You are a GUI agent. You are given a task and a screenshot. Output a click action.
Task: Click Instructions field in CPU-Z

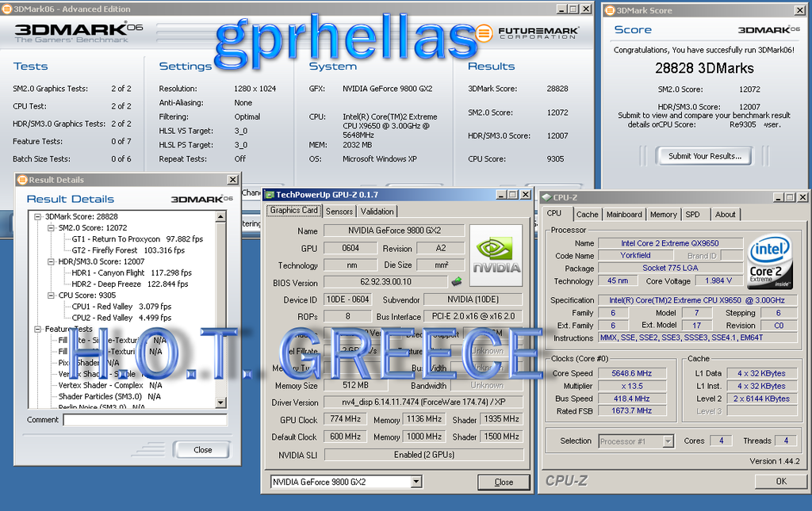tap(697, 337)
